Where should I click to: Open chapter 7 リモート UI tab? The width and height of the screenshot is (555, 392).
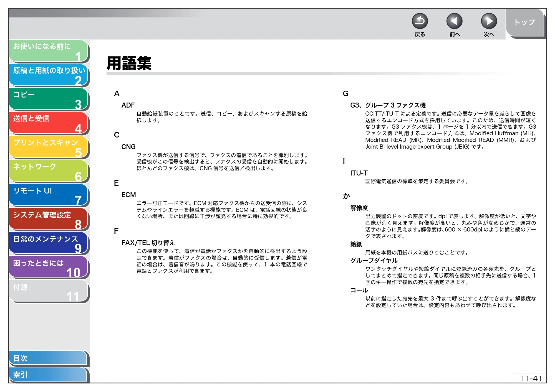click(48, 195)
